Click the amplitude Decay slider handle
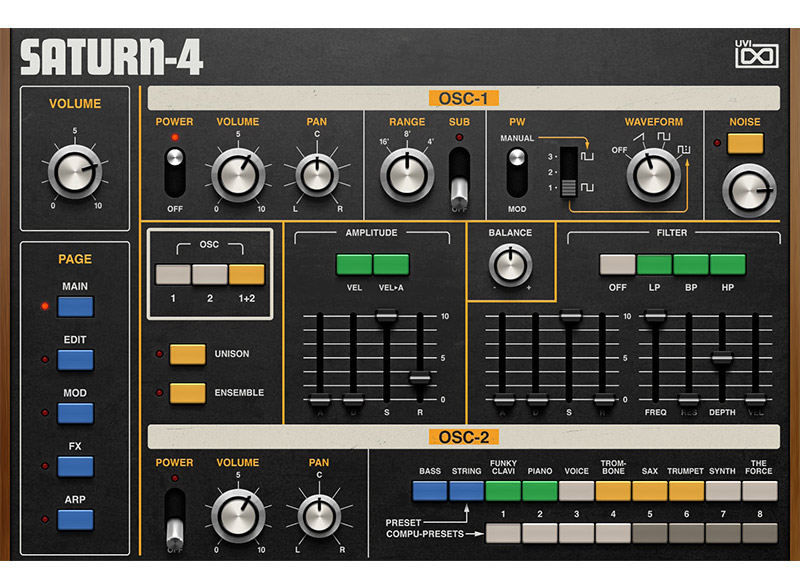 click(353, 399)
